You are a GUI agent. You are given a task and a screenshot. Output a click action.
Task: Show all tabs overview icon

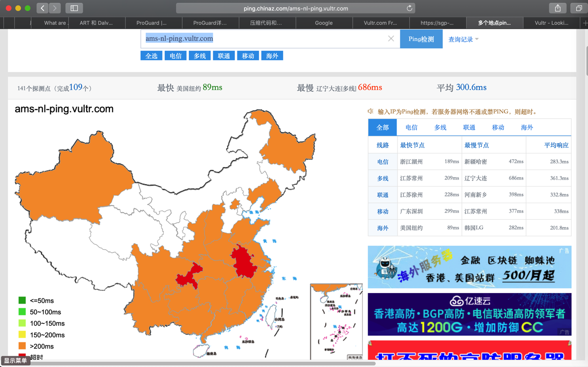tap(579, 8)
